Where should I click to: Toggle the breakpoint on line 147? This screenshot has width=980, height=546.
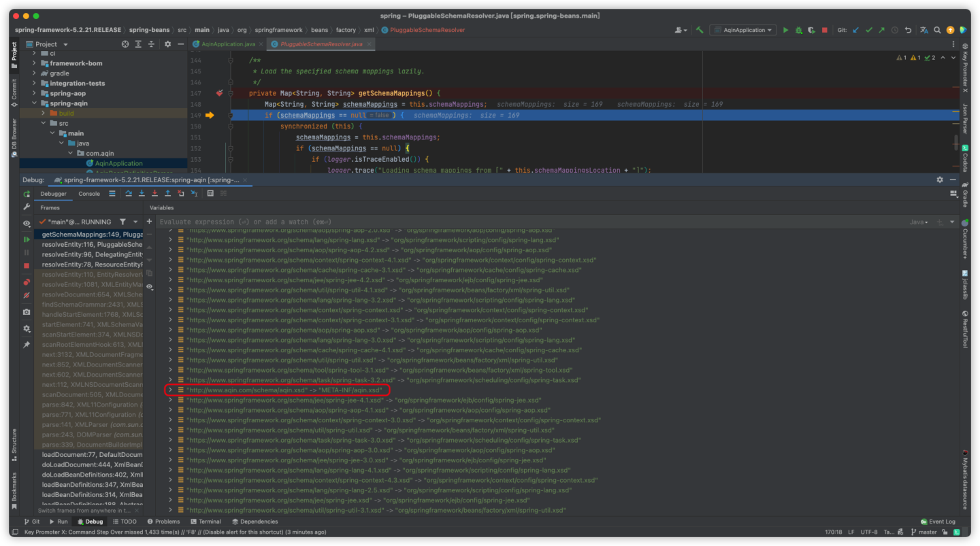pos(219,93)
